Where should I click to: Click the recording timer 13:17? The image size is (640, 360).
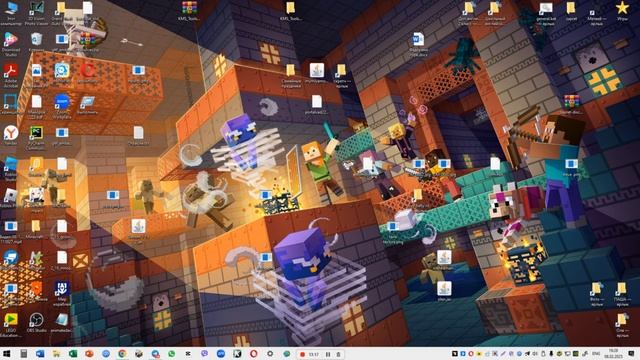tap(313, 354)
